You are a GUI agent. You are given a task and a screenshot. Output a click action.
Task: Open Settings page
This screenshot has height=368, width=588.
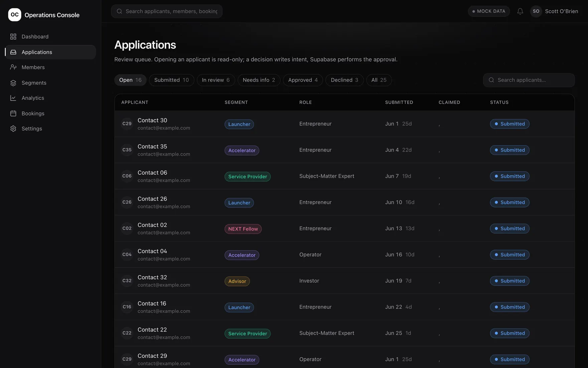pyautogui.click(x=50, y=129)
